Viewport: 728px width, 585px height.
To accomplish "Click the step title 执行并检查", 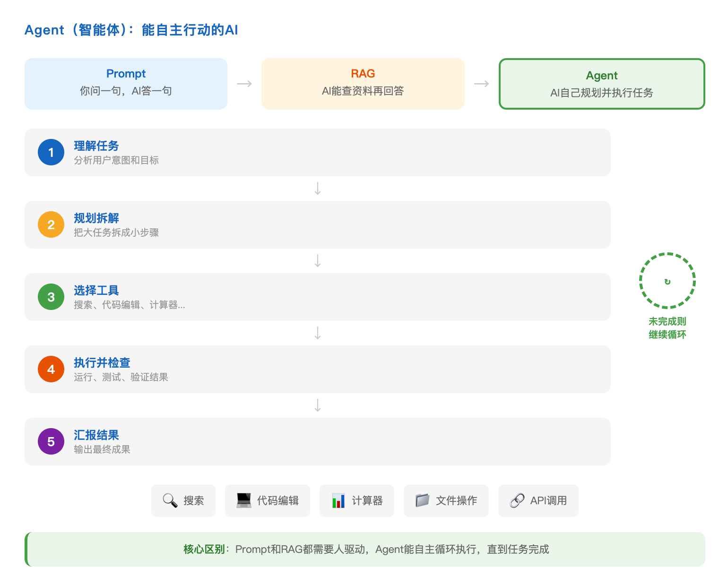I will coord(102,363).
